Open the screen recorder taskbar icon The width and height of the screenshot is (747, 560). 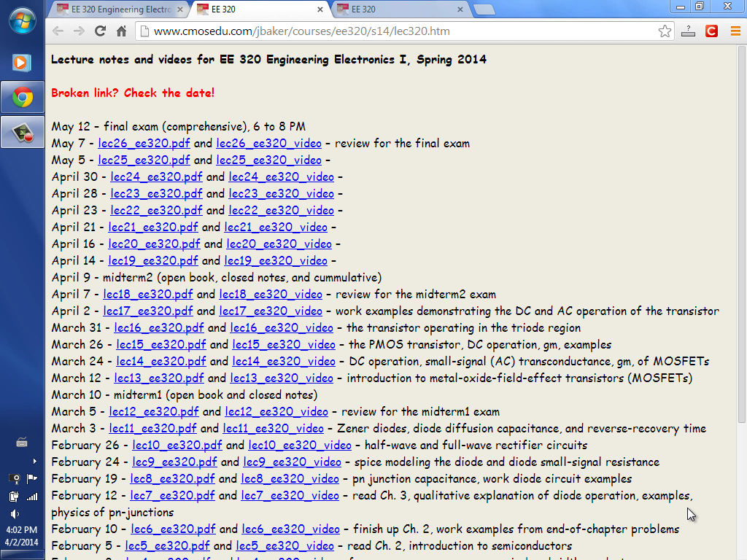(x=23, y=133)
